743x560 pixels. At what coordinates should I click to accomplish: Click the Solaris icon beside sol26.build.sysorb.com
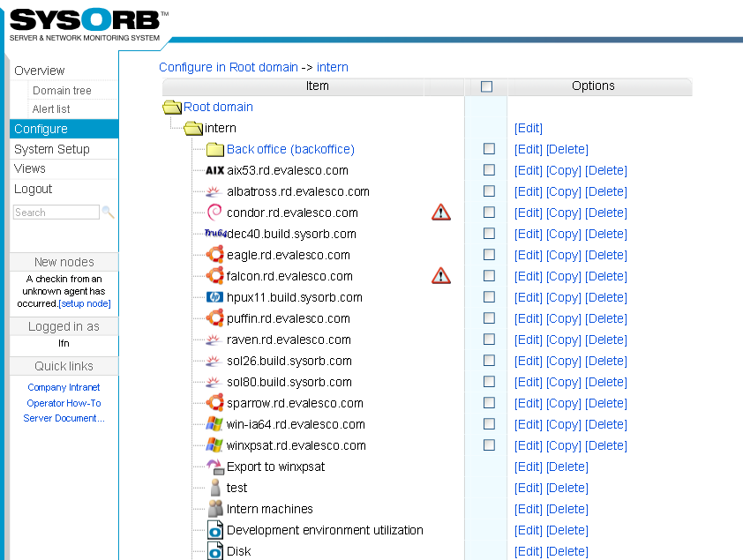click(214, 362)
